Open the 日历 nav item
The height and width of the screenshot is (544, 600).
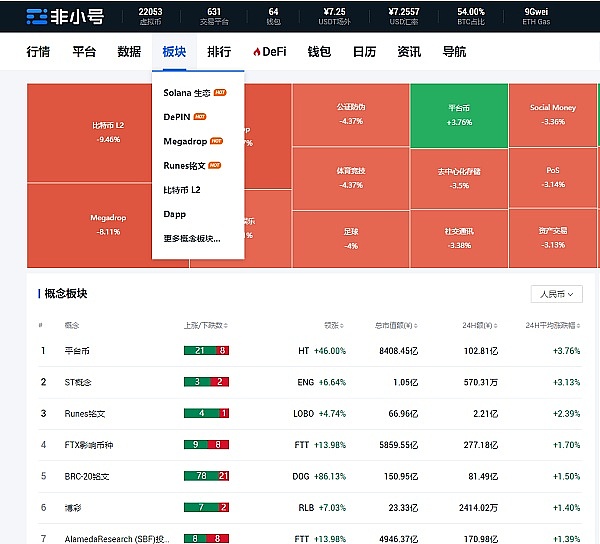pos(364,52)
